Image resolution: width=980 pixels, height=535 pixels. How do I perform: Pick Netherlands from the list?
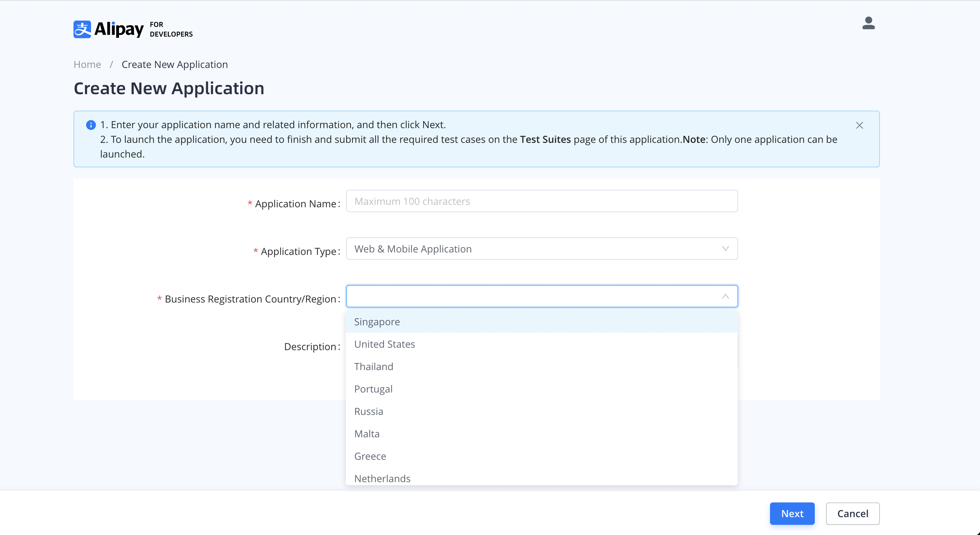382,478
